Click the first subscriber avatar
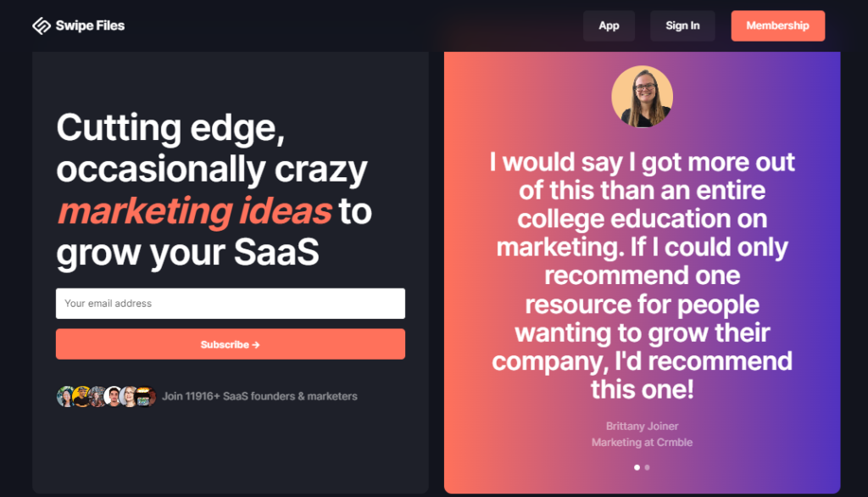Image resolution: width=868 pixels, height=497 pixels. point(65,396)
